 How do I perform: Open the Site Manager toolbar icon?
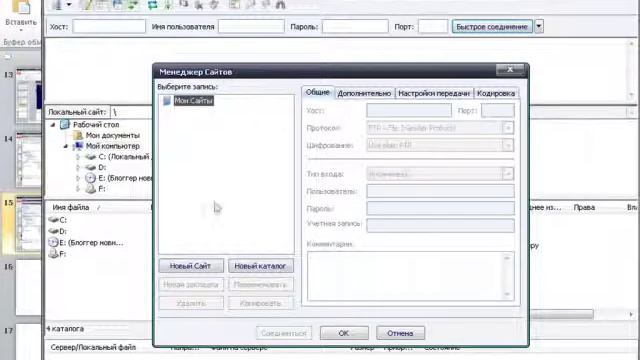57,4
